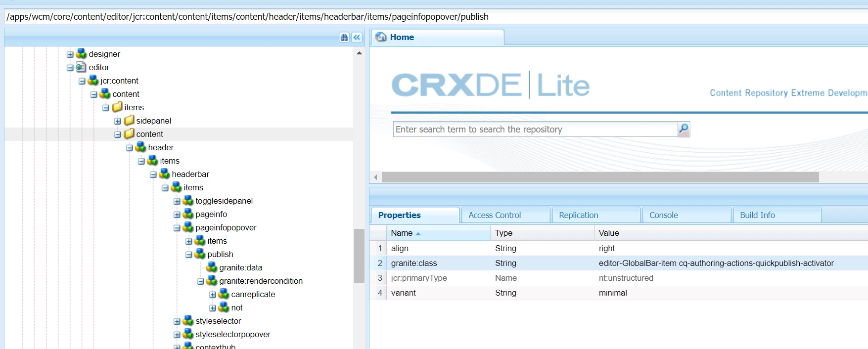
Task: Select the granite:data tree node label
Action: (241, 267)
